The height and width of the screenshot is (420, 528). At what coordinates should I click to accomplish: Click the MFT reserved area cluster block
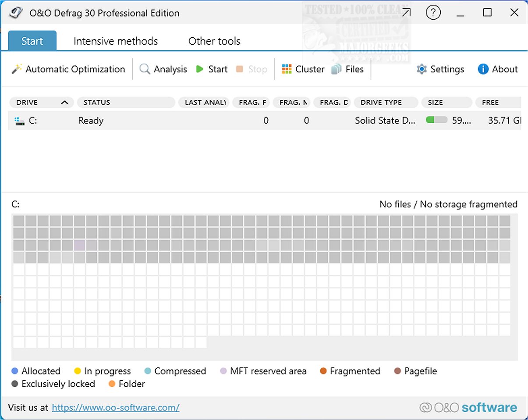pos(80,245)
